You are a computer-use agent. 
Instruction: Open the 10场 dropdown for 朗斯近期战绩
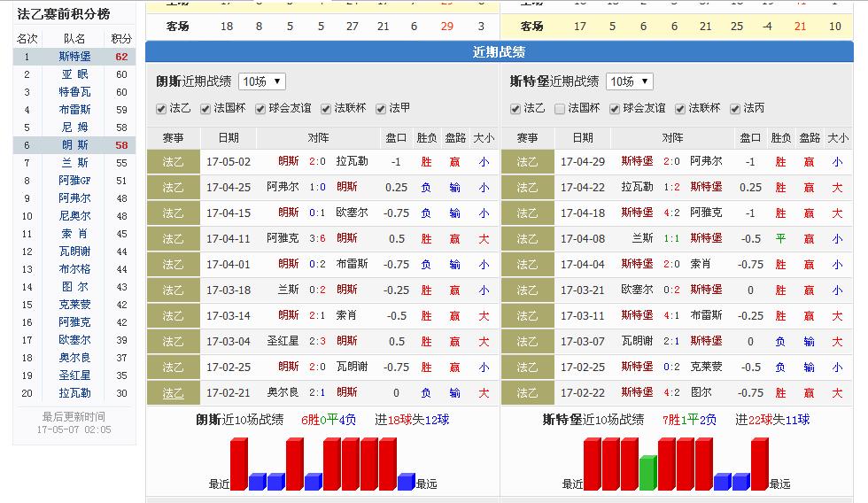click(x=261, y=81)
